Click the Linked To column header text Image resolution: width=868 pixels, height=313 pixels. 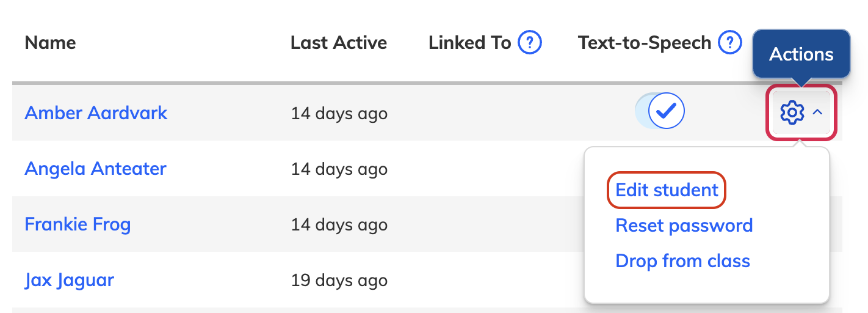[x=469, y=43]
